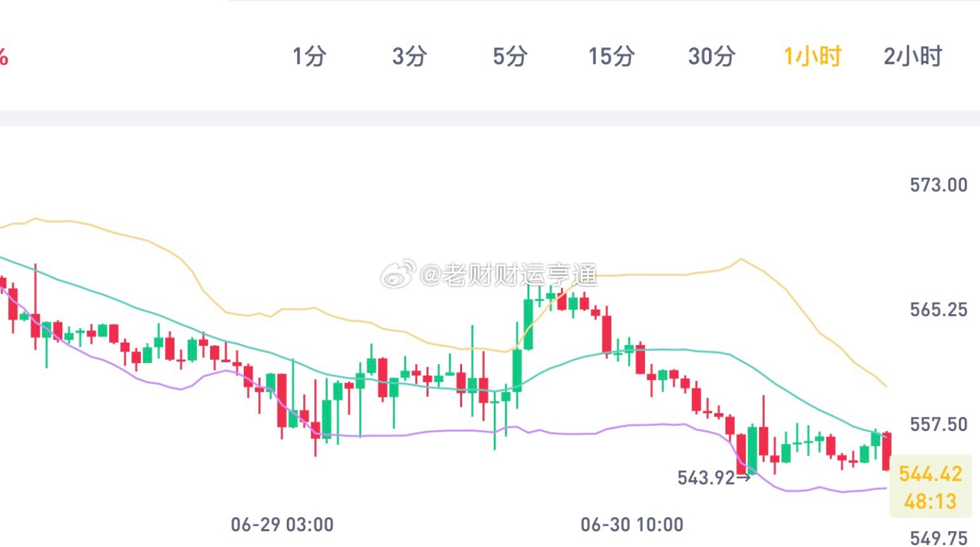
Task: Click the Weibo logo in watermark
Action: point(397,274)
